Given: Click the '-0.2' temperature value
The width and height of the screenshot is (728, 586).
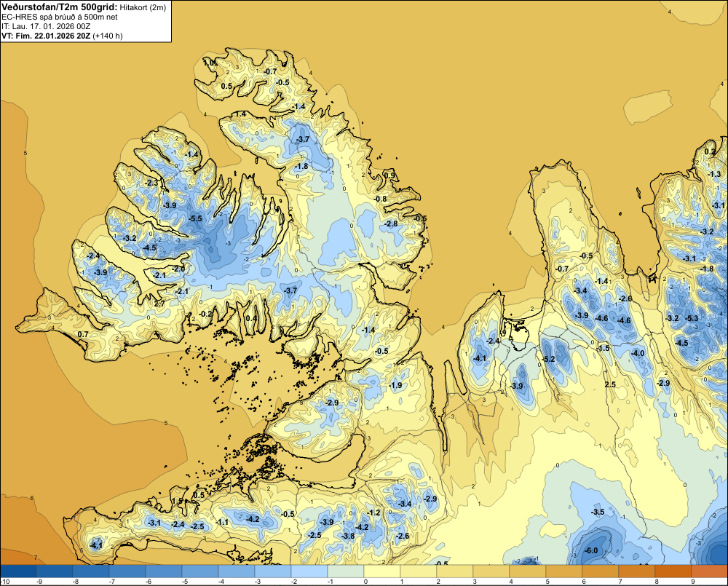Looking at the screenshot, I should pos(206,314).
